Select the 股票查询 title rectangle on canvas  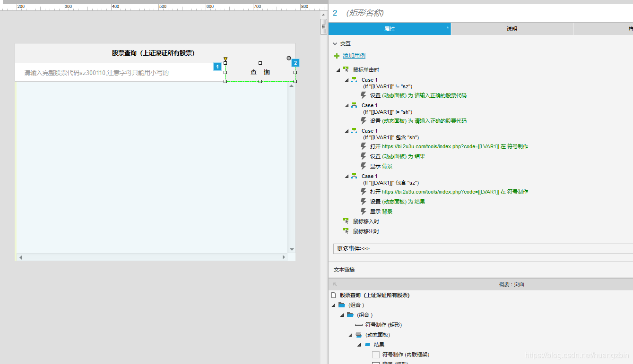click(155, 53)
